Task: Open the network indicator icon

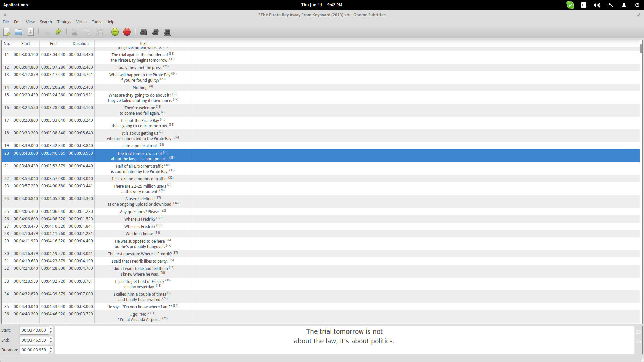Action: pos(610,5)
